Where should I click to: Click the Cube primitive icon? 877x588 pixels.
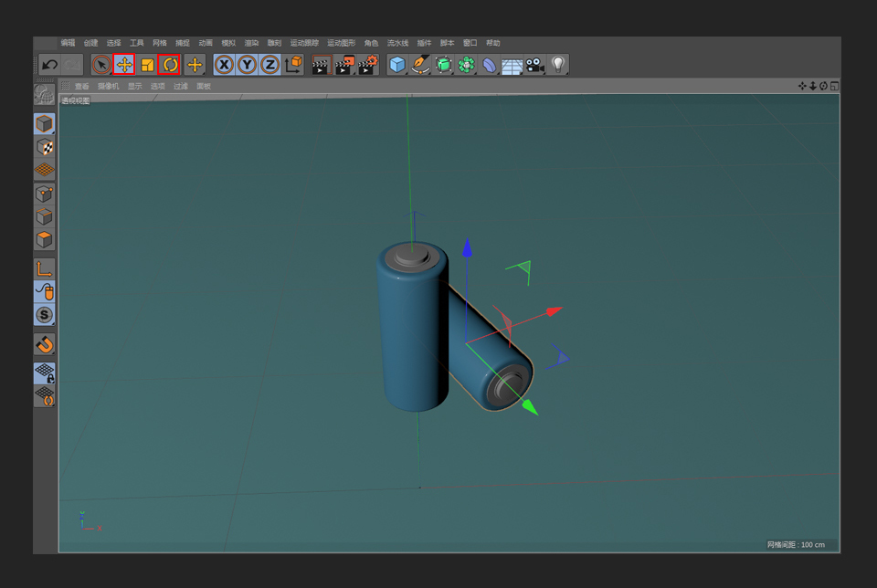point(396,64)
